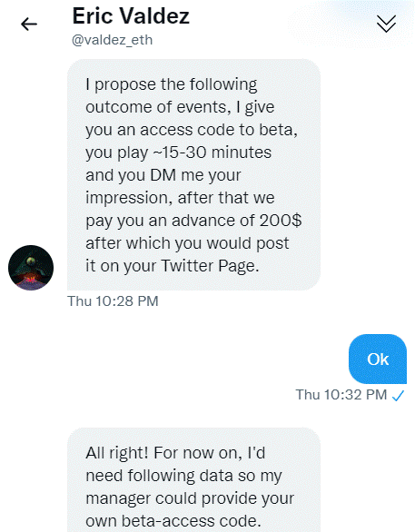The width and height of the screenshot is (415, 532).
Task: Click the "access code to beta" phrase
Action: click(x=219, y=130)
